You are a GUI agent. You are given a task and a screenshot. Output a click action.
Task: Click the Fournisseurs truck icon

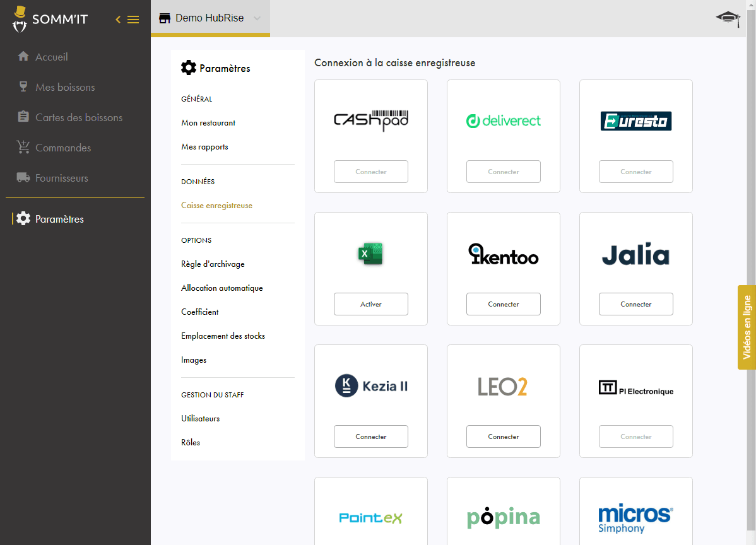[x=23, y=177]
